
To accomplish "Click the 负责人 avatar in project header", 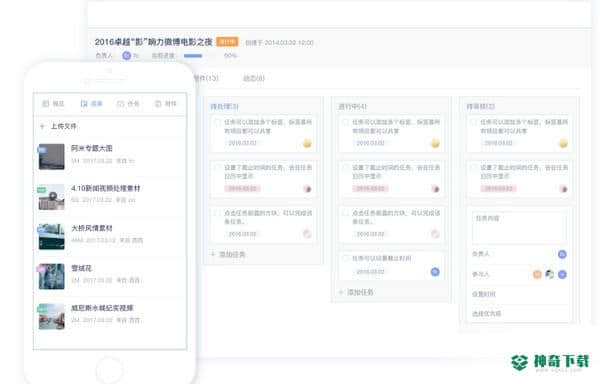I will [127, 56].
